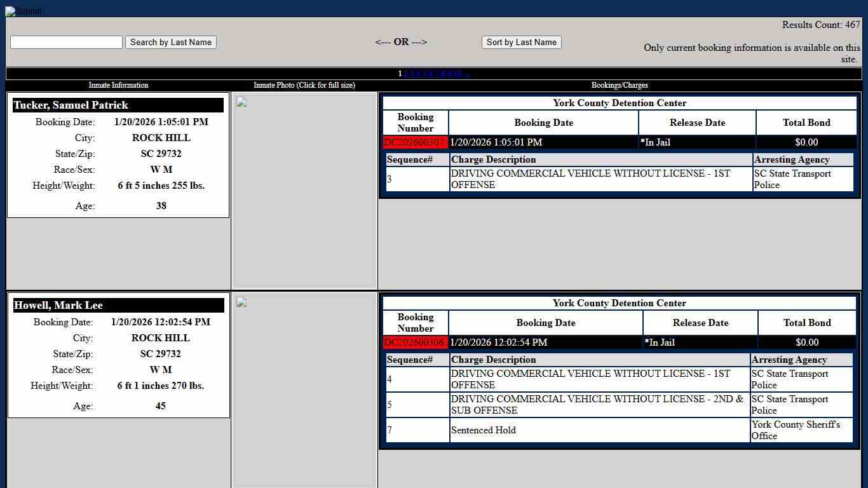
Task: Open page 2 of booking results
Action: point(407,74)
